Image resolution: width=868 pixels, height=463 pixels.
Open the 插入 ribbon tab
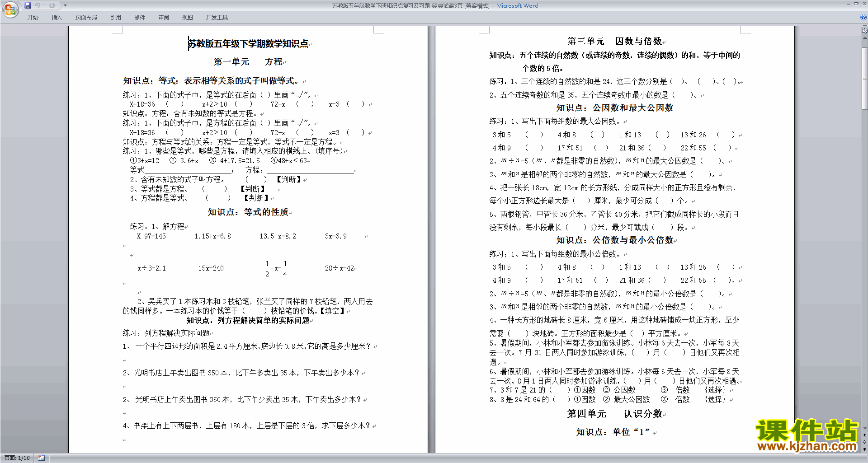click(57, 17)
